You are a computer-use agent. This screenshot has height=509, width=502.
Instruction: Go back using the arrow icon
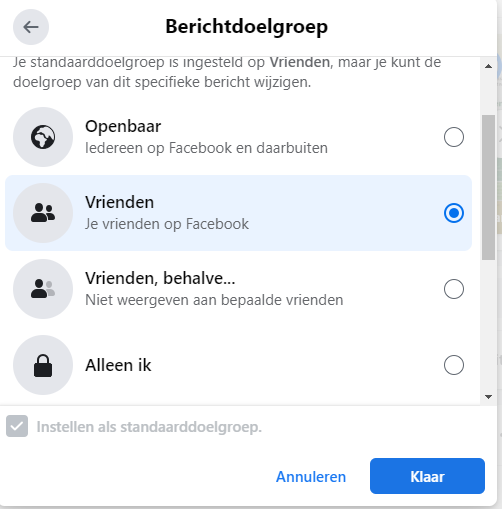[31, 27]
